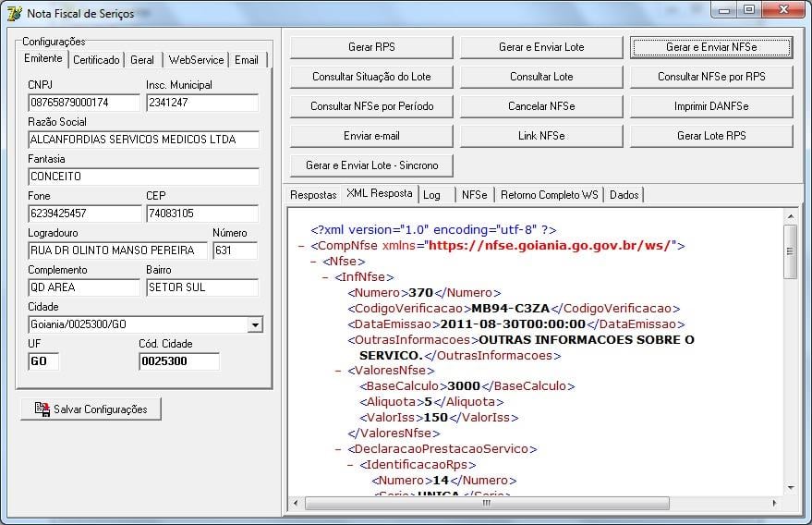The height and width of the screenshot is (525, 812).
Task: Click the Razão Social field
Action: (x=143, y=140)
